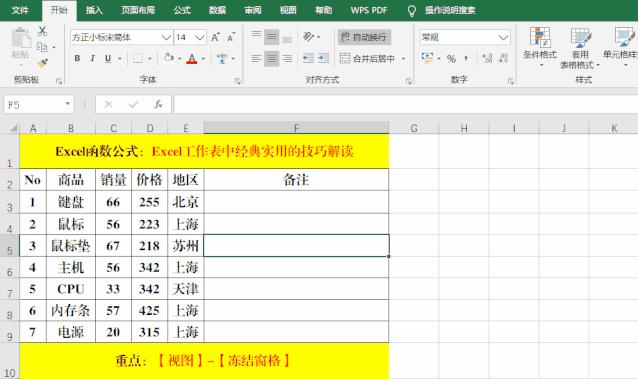Click the Paste clipboard icon
Viewport: 638px width, 379px height.
click(x=21, y=38)
